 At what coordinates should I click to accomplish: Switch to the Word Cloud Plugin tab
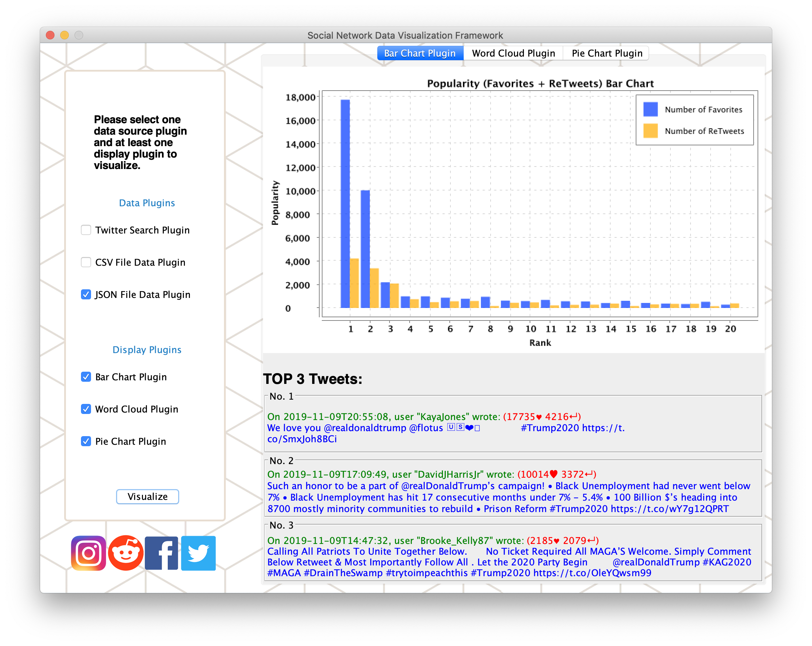[x=514, y=53]
